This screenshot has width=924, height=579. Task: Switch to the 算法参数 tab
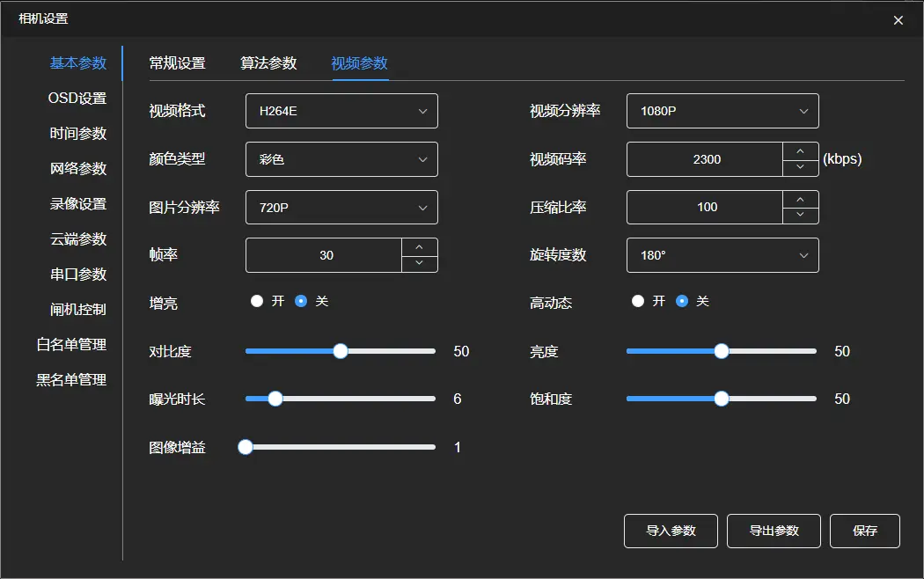tap(268, 63)
